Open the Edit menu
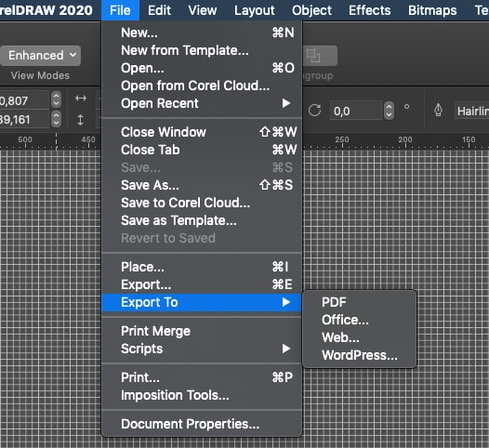The height and width of the screenshot is (448, 489). click(x=159, y=10)
